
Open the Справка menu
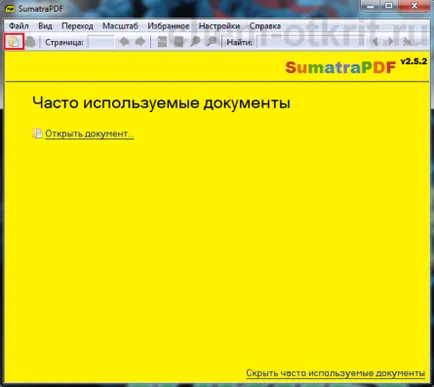265,26
